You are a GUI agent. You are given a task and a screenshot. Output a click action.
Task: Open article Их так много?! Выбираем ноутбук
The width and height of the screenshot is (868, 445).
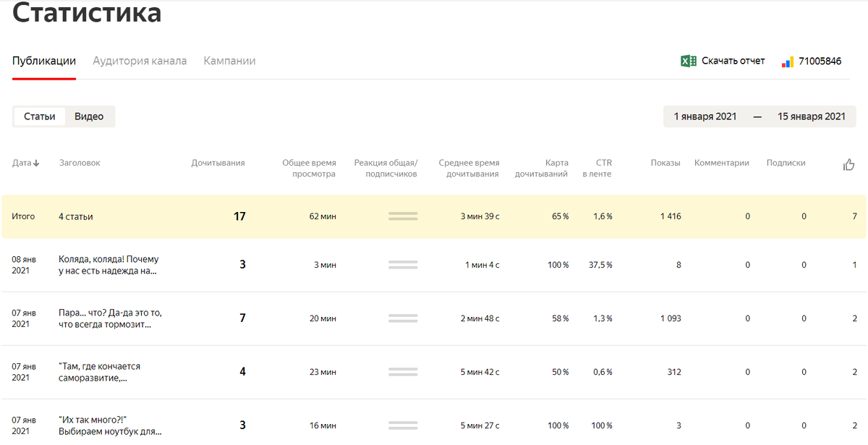(x=110, y=425)
